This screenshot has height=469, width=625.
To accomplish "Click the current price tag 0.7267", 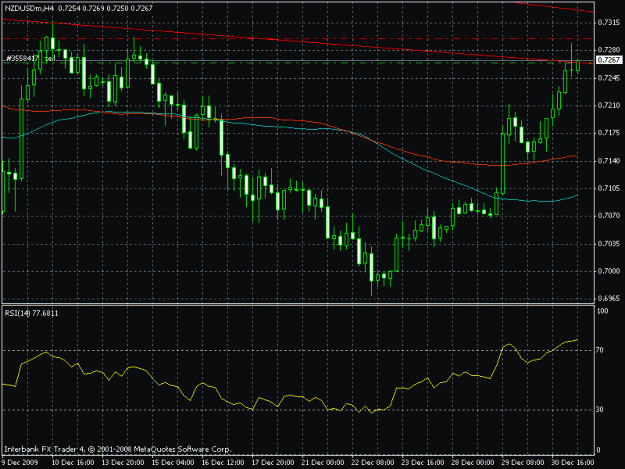I will [x=609, y=60].
